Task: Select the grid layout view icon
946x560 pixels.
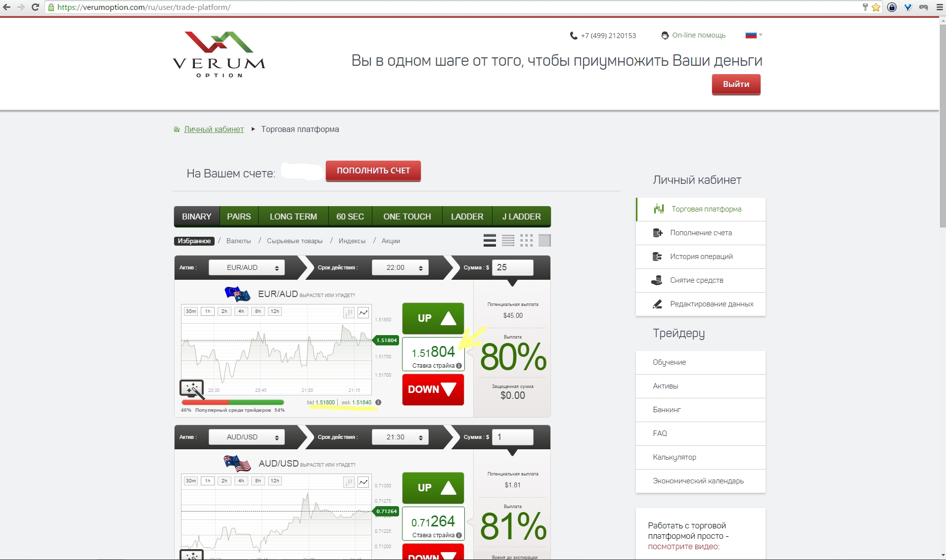Action: coord(526,240)
